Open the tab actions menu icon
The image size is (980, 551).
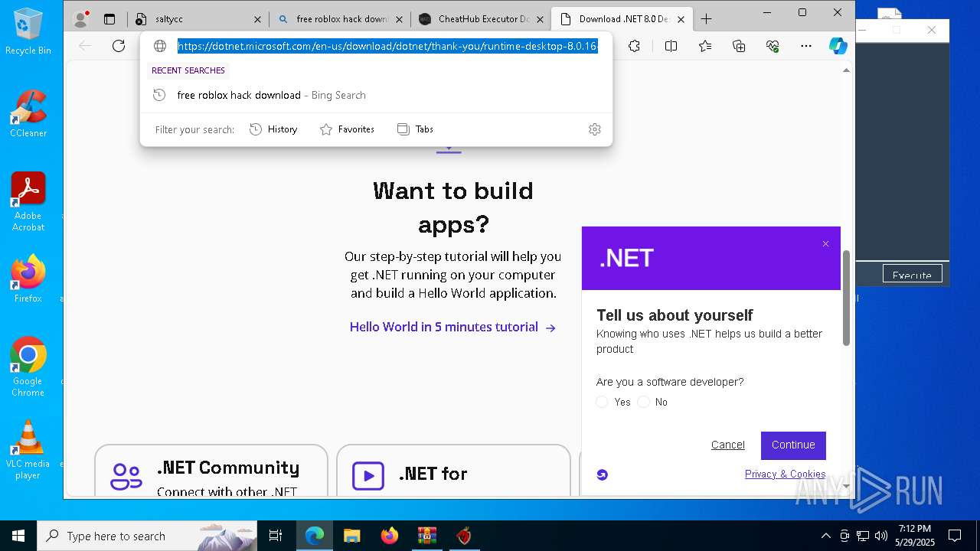click(109, 19)
